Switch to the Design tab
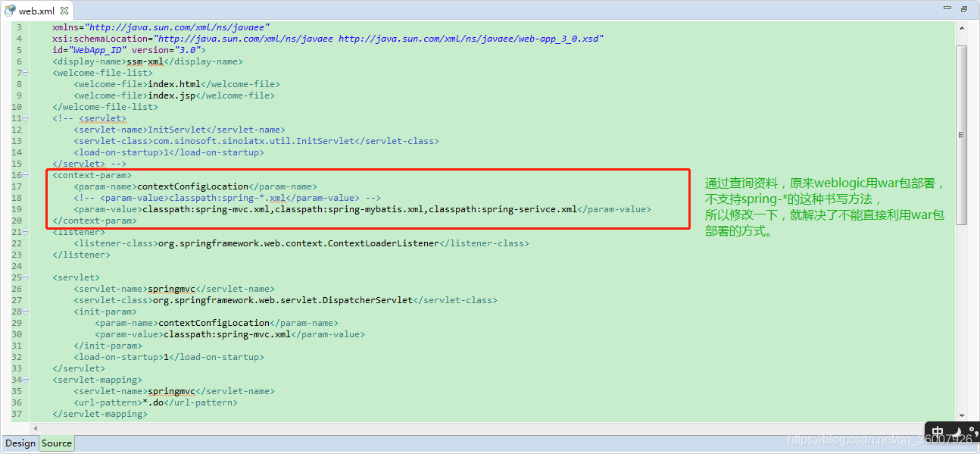Image resolution: width=980 pixels, height=454 pixels. pos(20,443)
